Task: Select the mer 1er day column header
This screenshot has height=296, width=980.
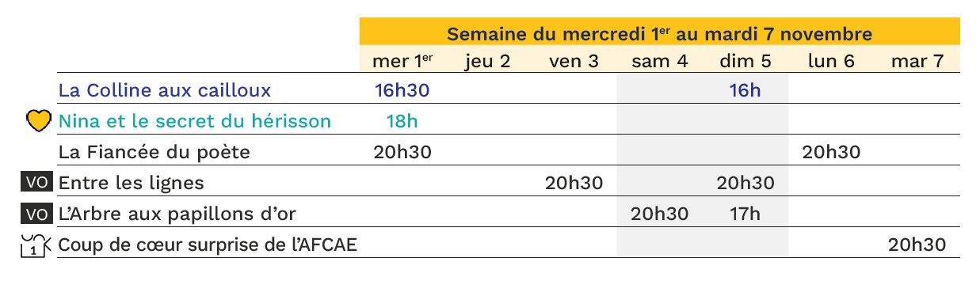Action: [402, 60]
